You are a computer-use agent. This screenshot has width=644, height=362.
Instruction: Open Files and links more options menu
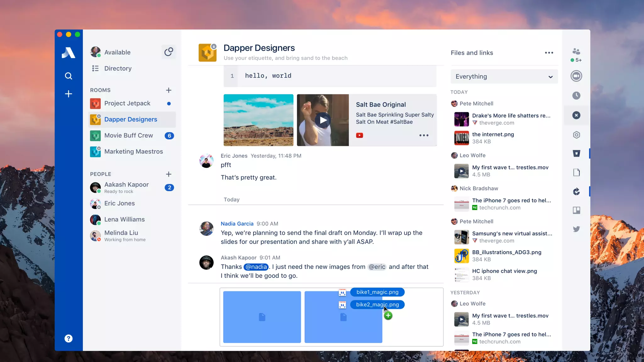[x=549, y=53]
